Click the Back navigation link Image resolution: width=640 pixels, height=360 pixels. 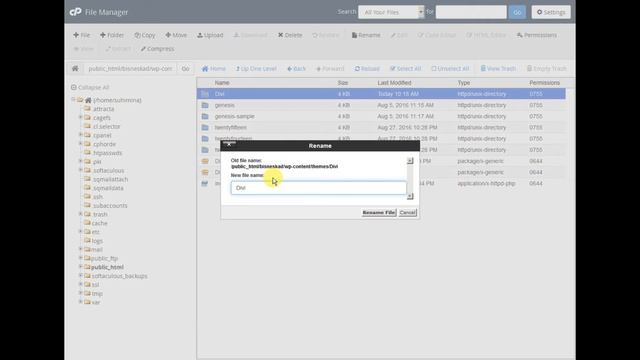click(x=296, y=69)
